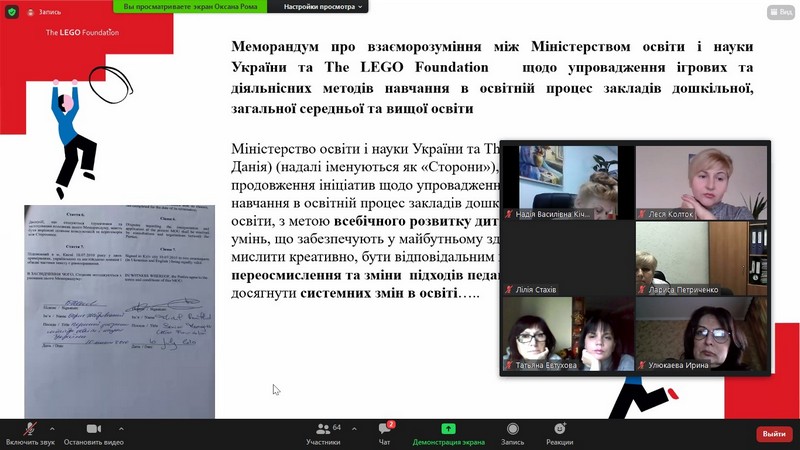Image resolution: width=800 pixels, height=450 pixels.
Task: Click text 'системних змін в освіті'
Action: (x=378, y=293)
